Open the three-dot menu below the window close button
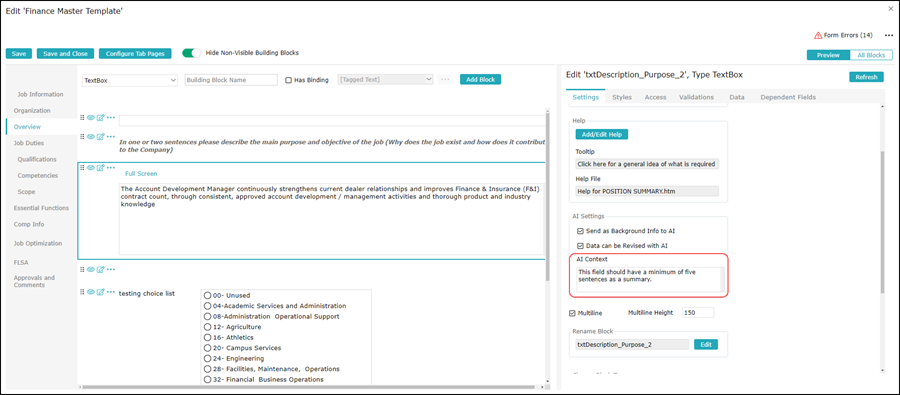This screenshot has height=395, width=900. 889,36
